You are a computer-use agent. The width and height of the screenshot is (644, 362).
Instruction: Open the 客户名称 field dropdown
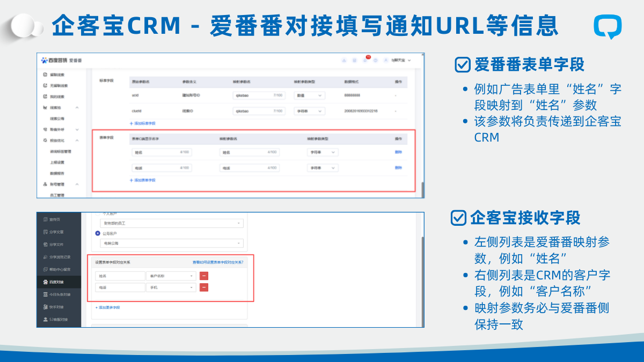(171, 276)
